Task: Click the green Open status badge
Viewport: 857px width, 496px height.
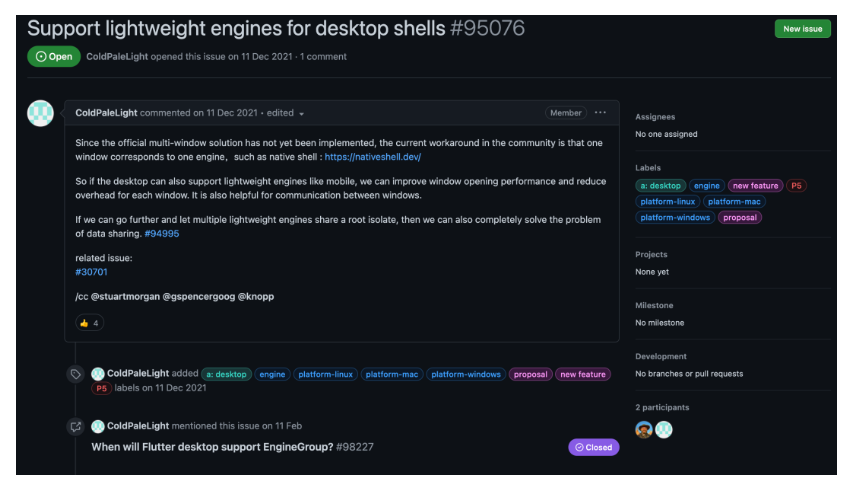Action: (x=54, y=57)
